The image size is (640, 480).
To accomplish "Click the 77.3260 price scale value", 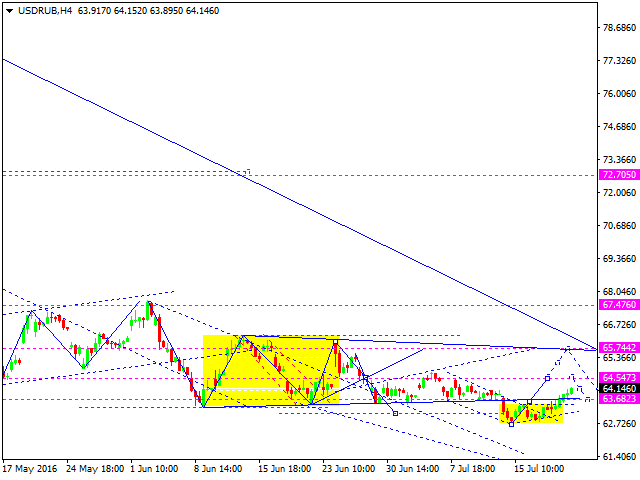I will tap(619, 60).
